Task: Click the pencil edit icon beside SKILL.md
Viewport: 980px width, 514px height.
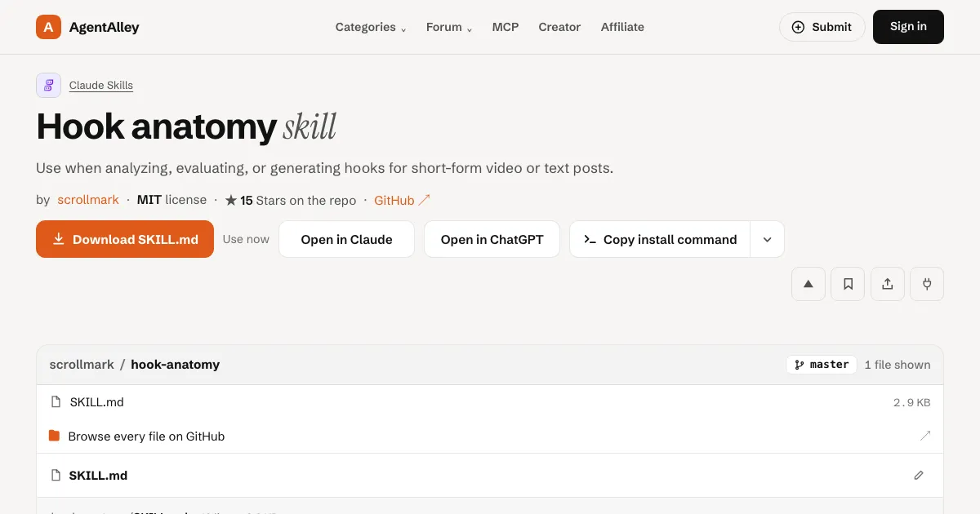Action: pyautogui.click(x=919, y=475)
